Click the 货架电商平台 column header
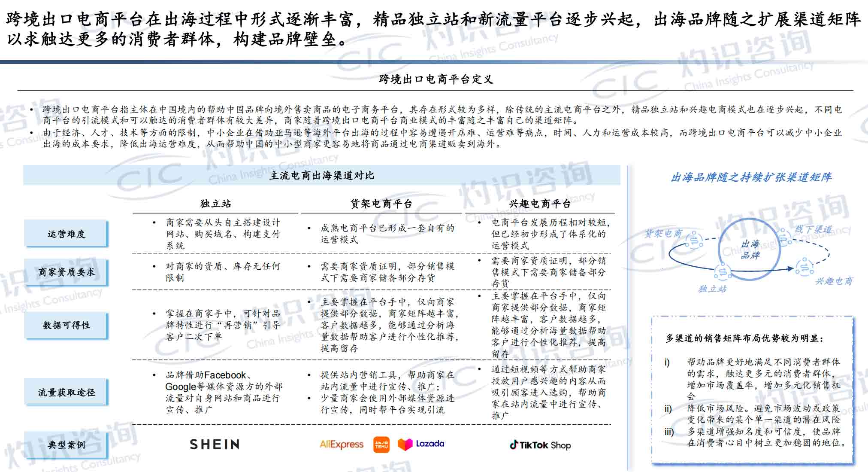 [381, 204]
